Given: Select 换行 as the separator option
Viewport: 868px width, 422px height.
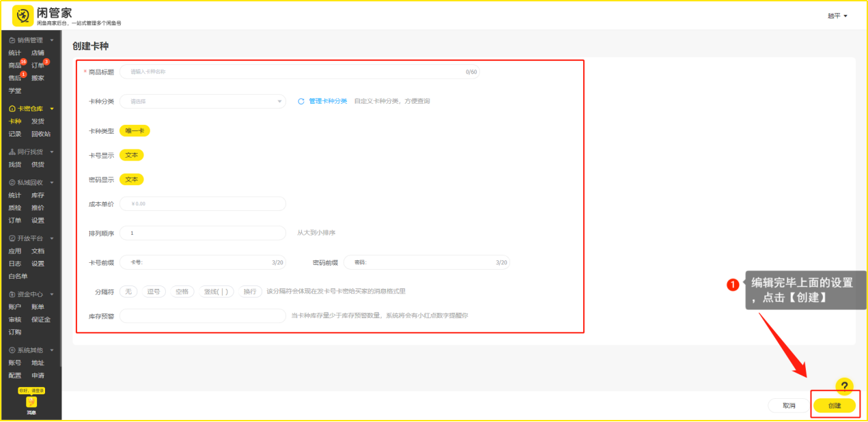Looking at the screenshot, I should pyautogui.click(x=250, y=292).
